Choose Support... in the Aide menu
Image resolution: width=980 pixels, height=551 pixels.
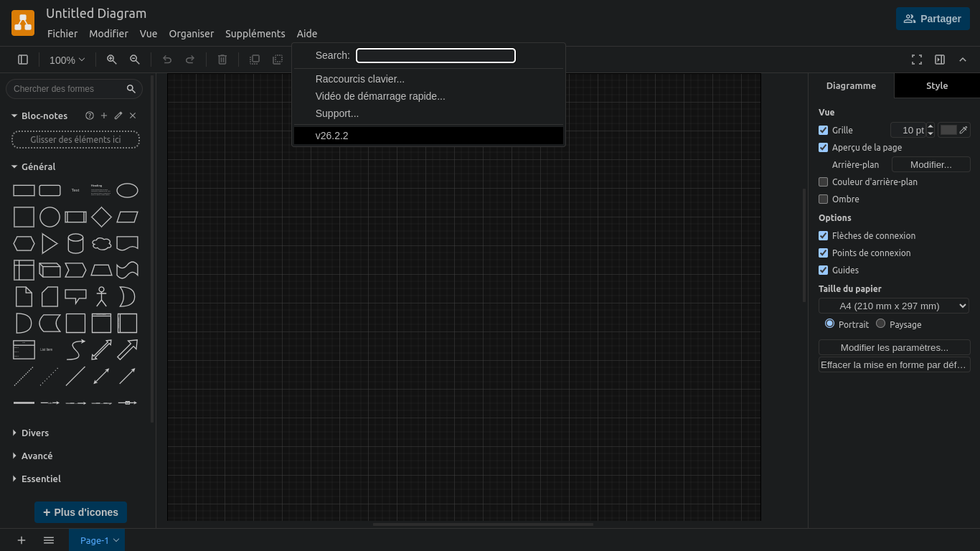pyautogui.click(x=428, y=113)
